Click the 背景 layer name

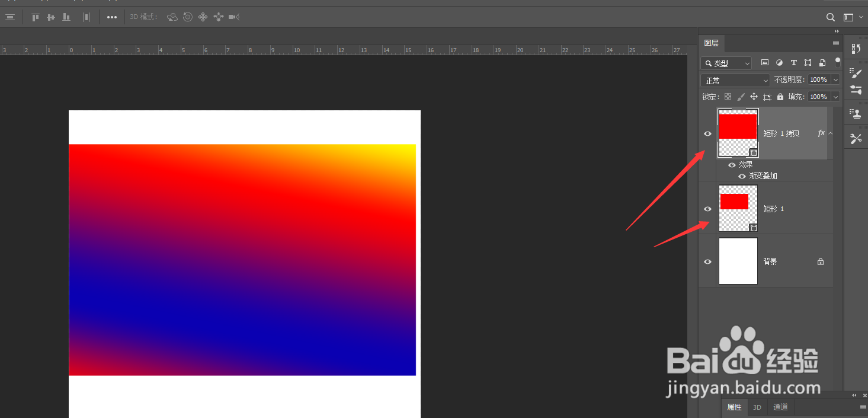770,261
